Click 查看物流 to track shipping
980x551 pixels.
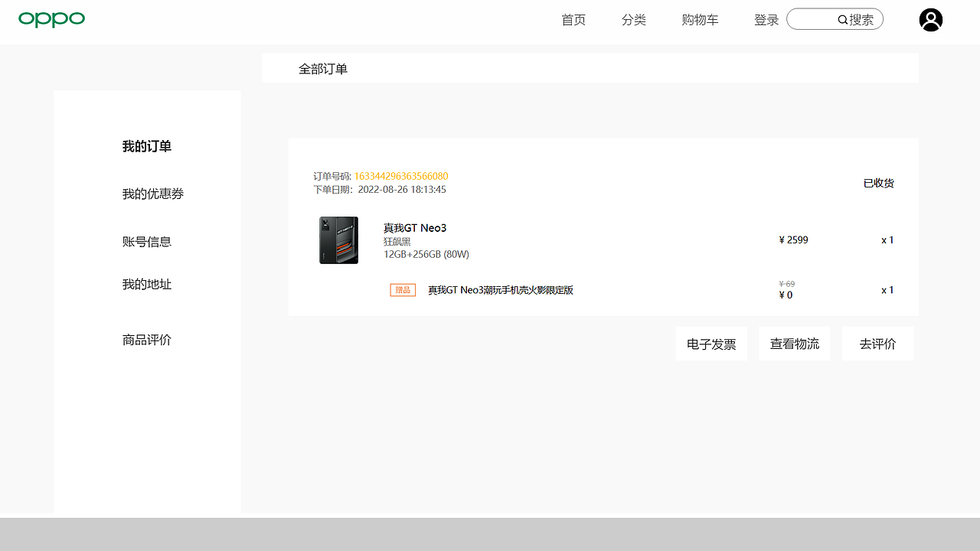(795, 344)
